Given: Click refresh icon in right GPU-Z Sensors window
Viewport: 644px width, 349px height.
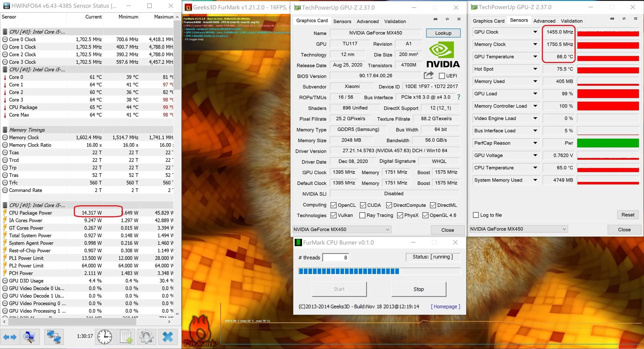Looking at the screenshot, I should pyautogui.click(x=624, y=19).
